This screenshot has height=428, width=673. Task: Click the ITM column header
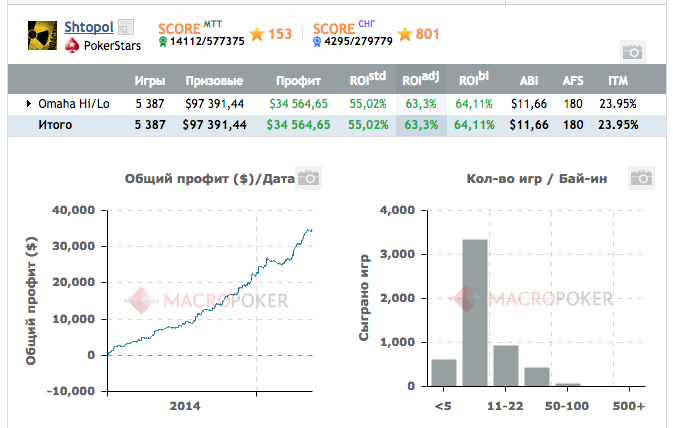[618, 80]
